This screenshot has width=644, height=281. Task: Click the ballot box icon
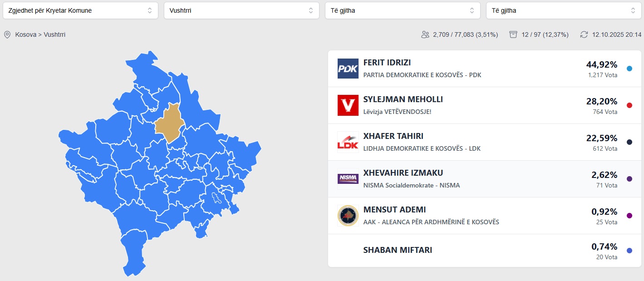[x=513, y=35]
